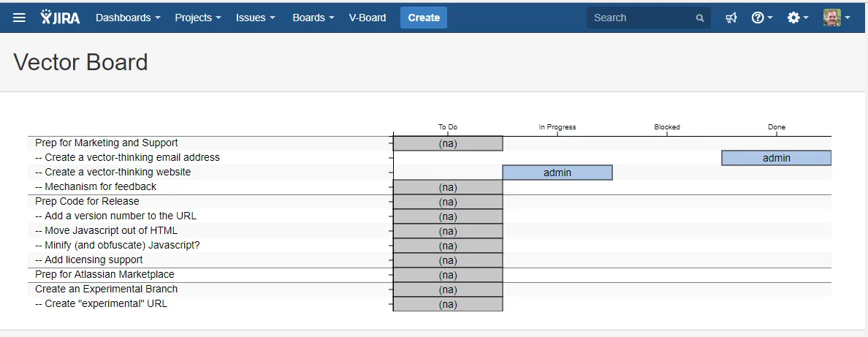This screenshot has height=337, width=868.
Task: Open the V-Board menu item
Action: [x=367, y=18]
